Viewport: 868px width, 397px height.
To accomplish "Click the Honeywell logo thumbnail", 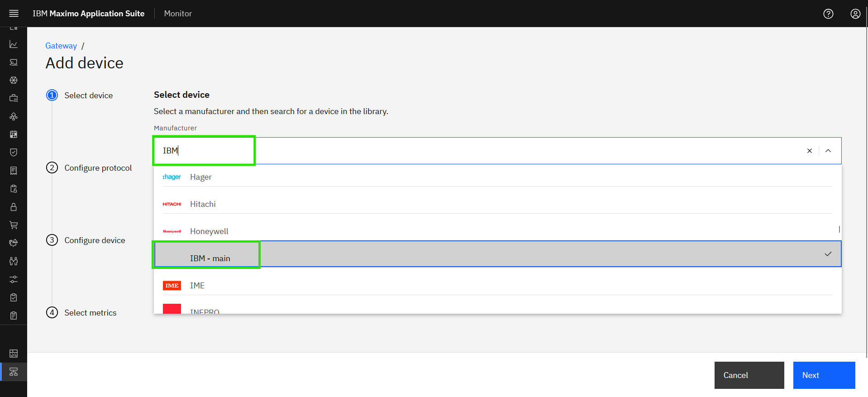I will tap(172, 231).
